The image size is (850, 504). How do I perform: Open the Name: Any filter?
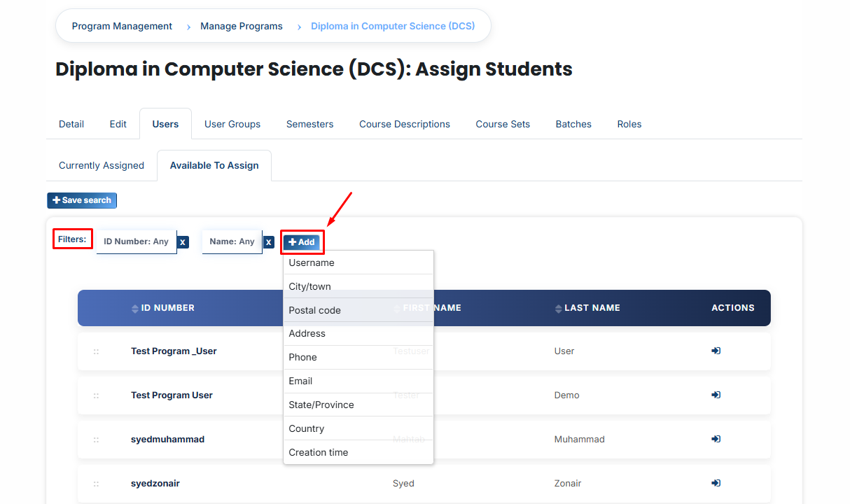pyautogui.click(x=232, y=241)
